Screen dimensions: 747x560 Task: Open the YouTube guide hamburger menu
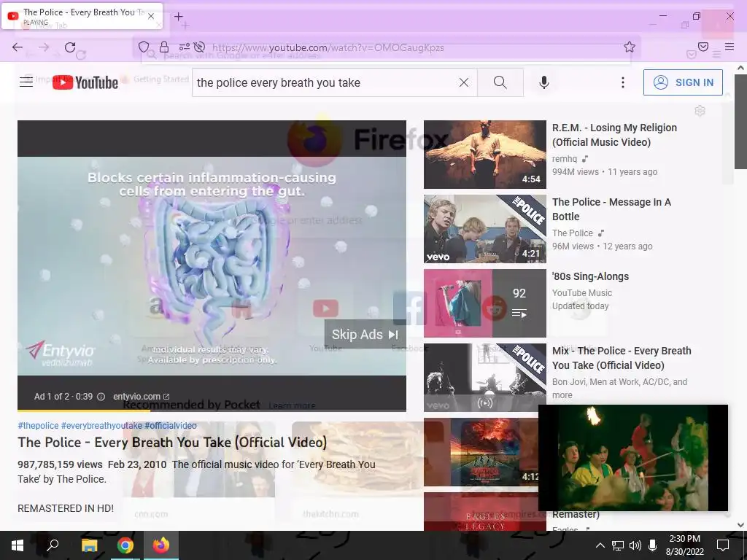[x=26, y=82]
